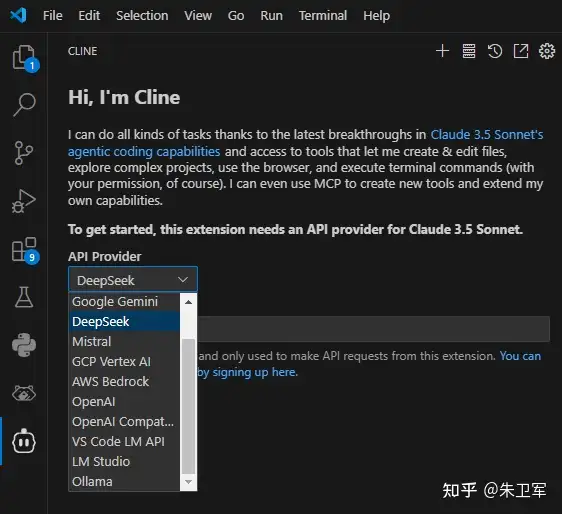Select OpenAI Compat... provider option

[124, 422]
